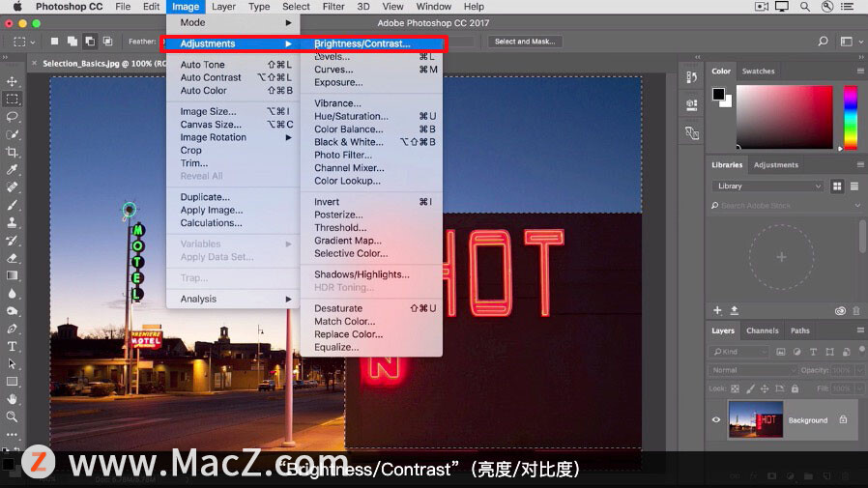Select the Spot Healing Brush tool

click(12, 187)
